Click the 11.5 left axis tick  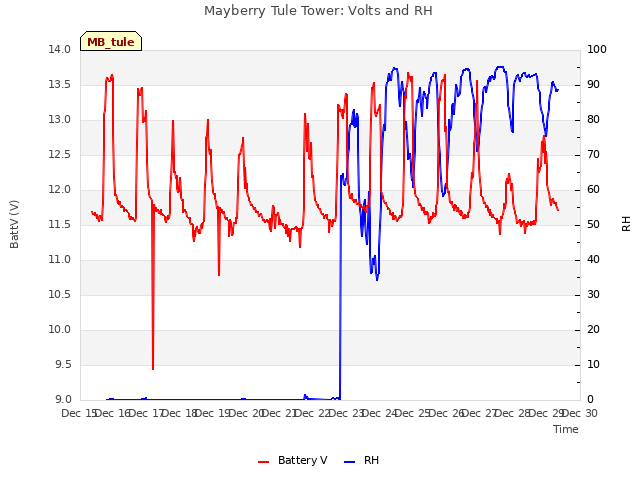[x=60, y=225]
